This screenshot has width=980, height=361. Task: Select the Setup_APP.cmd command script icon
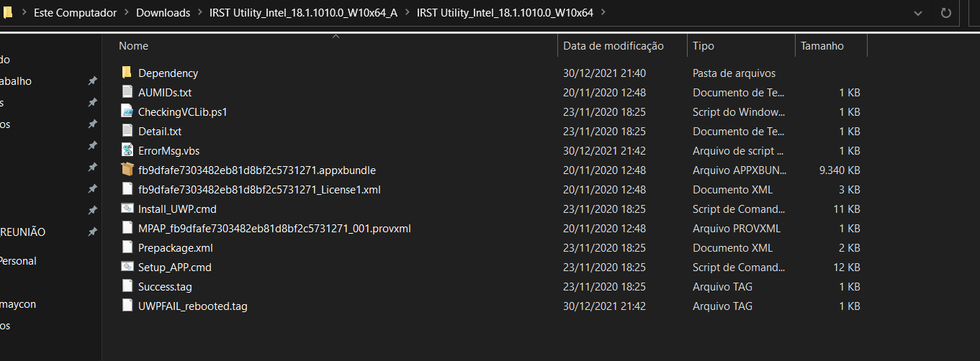click(x=127, y=267)
